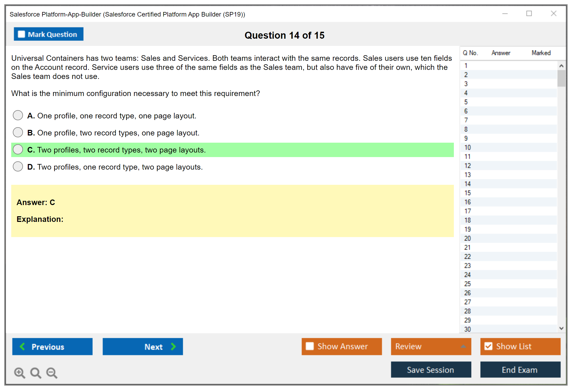Click the zoom out magnifier icon

point(52,373)
